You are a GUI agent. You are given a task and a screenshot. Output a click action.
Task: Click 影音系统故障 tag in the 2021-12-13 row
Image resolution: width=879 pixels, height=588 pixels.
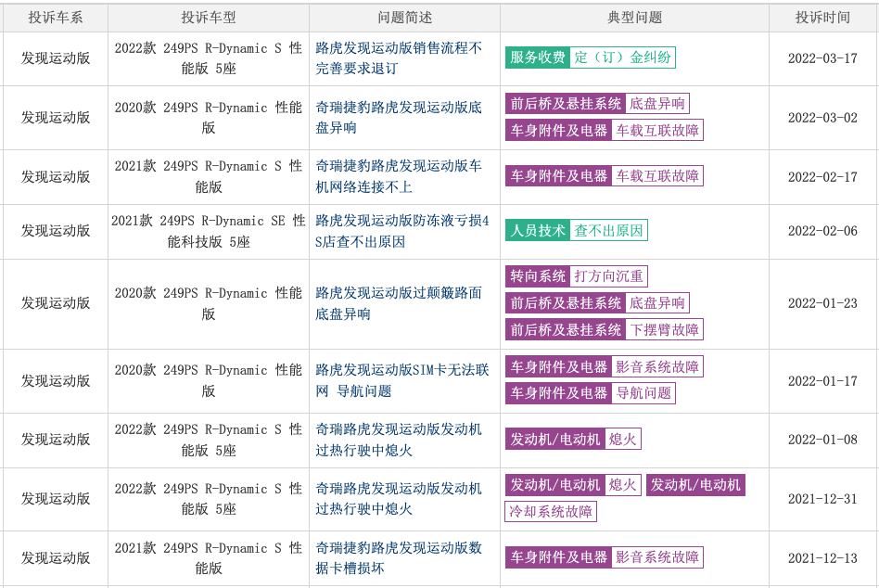(657, 557)
